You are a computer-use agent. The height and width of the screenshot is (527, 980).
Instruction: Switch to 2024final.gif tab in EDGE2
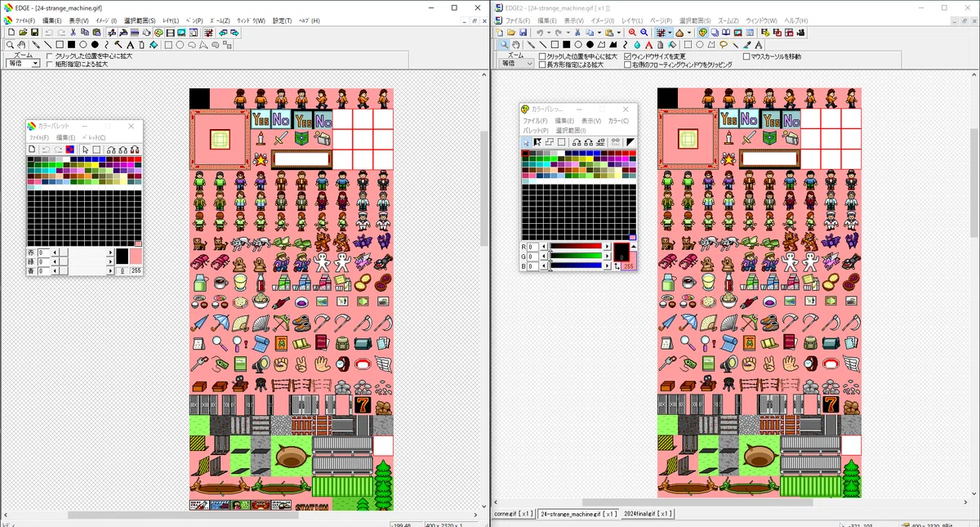pos(648,513)
